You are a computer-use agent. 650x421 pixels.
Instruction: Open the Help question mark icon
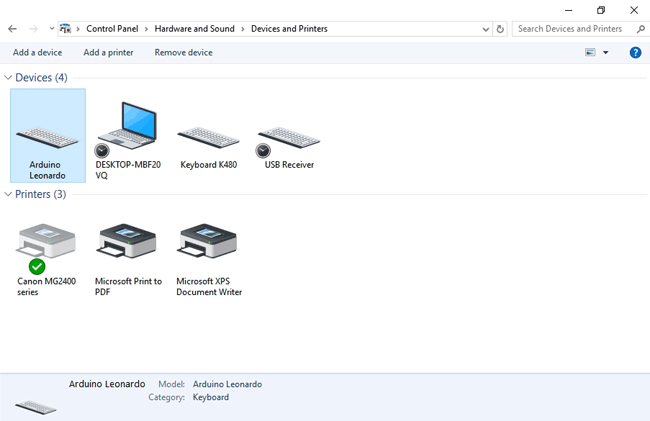tap(635, 52)
